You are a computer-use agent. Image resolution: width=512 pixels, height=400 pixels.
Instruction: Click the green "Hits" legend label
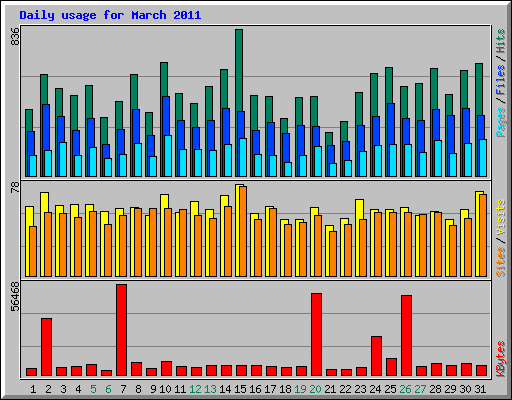click(x=501, y=41)
